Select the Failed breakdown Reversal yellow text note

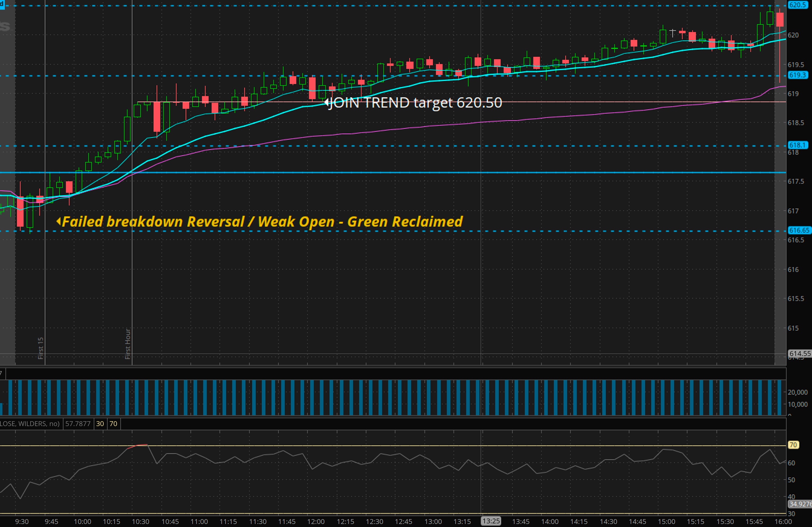(262, 222)
